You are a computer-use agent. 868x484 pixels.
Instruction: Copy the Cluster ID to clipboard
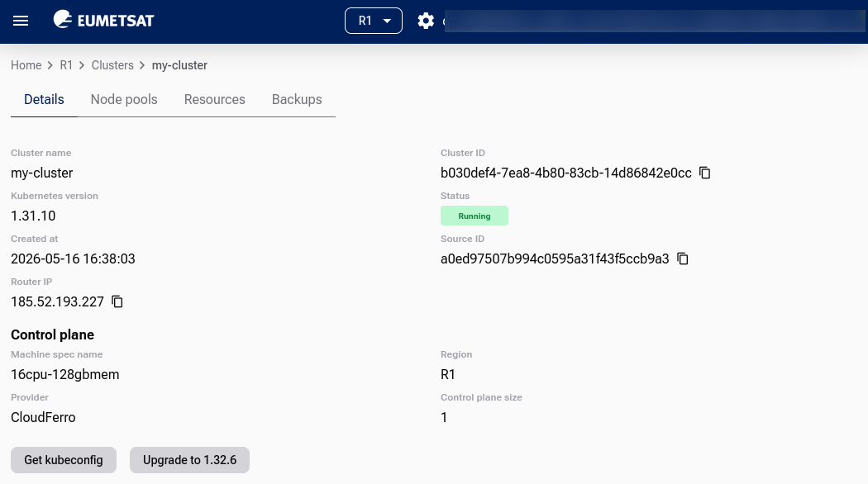(x=704, y=173)
